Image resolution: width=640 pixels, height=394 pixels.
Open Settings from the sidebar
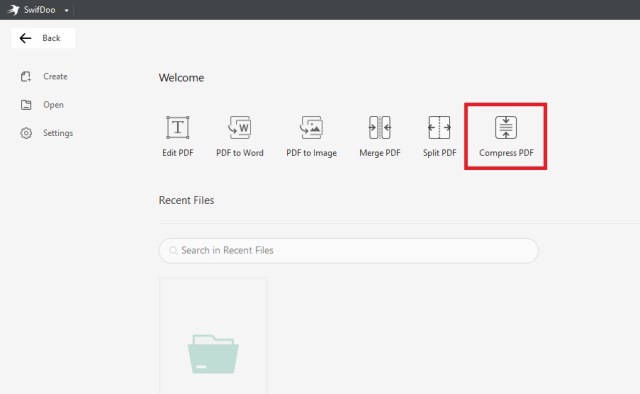tap(47, 133)
